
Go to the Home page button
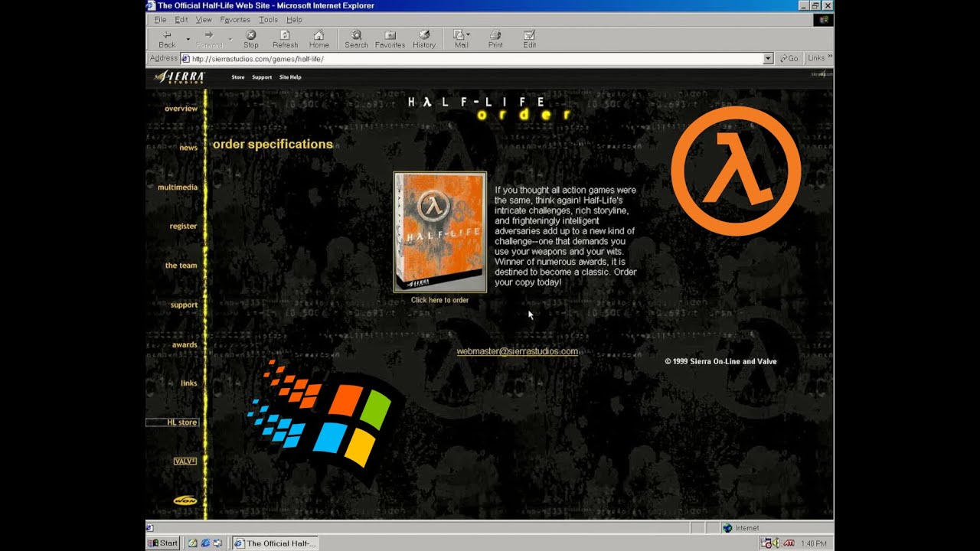tap(318, 39)
